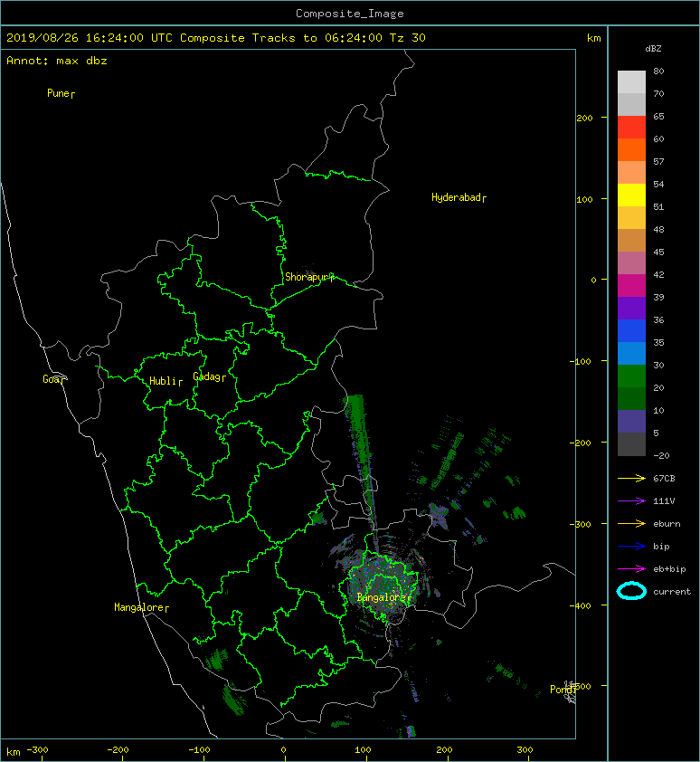Click the magenta eb+bip arrow in legend
The image size is (700, 762).
[x=631, y=569]
